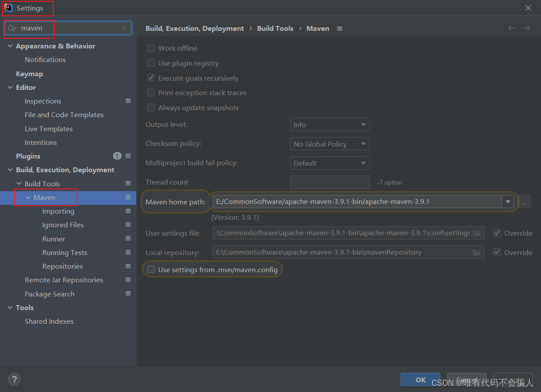Screen dimensions: 541x392
Task: Collapse Appearance & Behavior section
Action: pos(10,46)
